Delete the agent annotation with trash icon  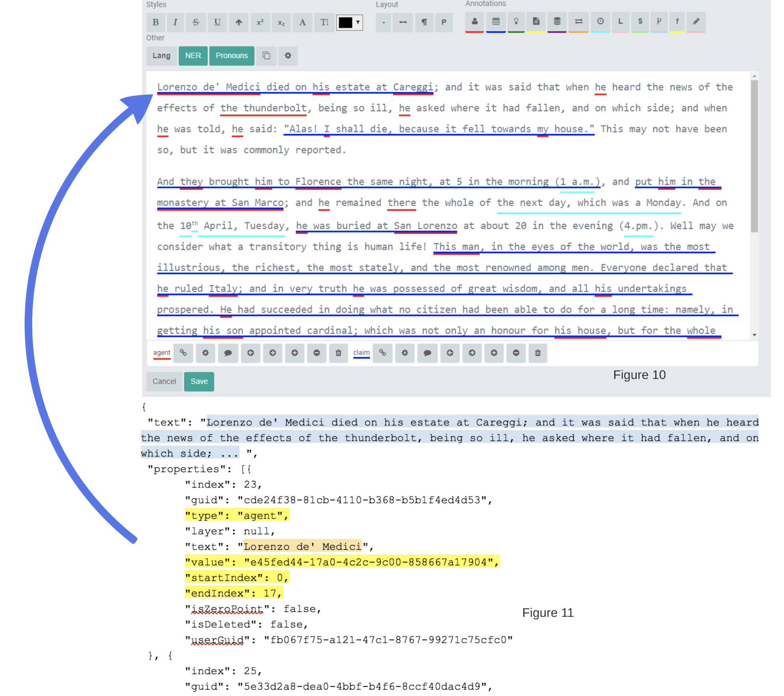click(x=338, y=353)
